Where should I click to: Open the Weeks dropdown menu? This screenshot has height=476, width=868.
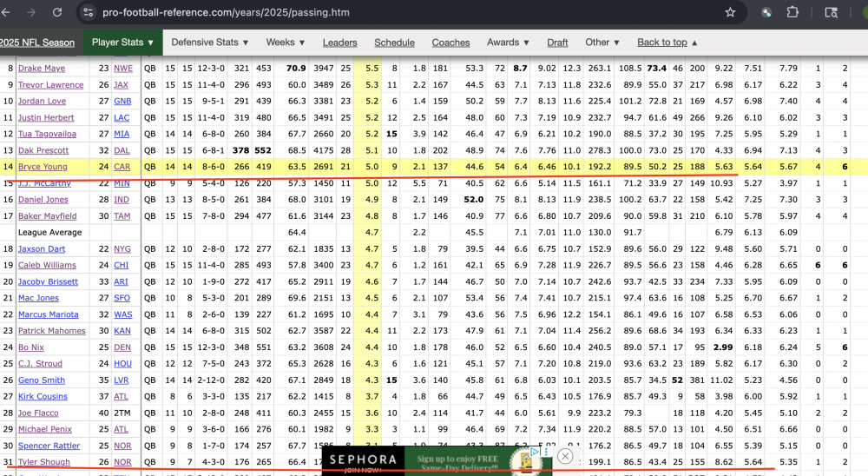[x=286, y=43]
